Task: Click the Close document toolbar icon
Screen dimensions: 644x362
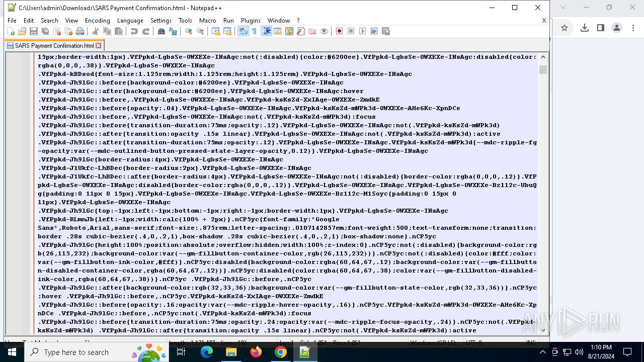Action: click(57, 31)
